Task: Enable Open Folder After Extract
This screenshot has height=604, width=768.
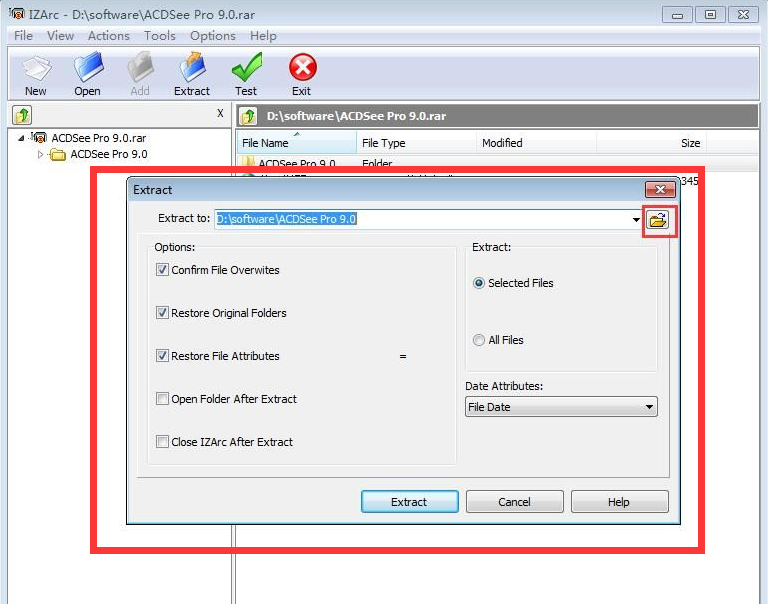Action: (x=162, y=399)
